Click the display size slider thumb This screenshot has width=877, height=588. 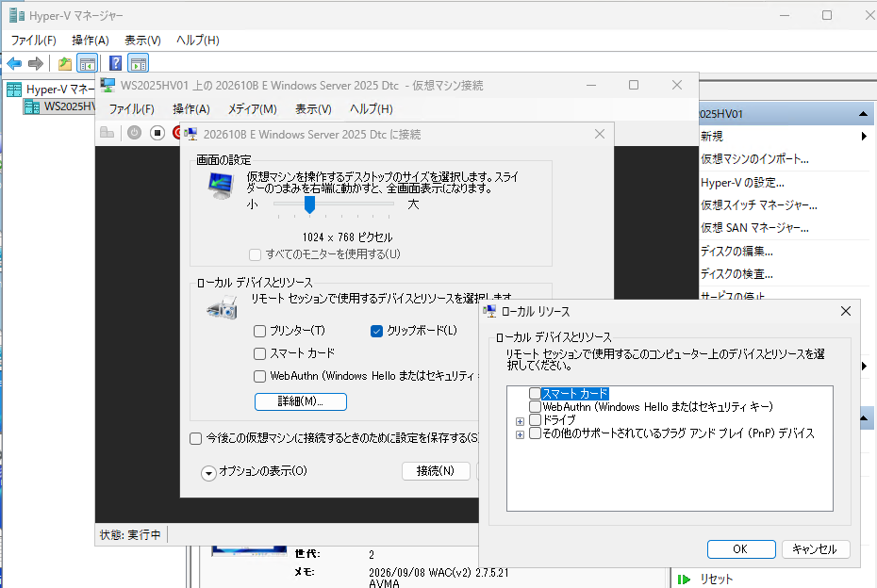coord(309,204)
